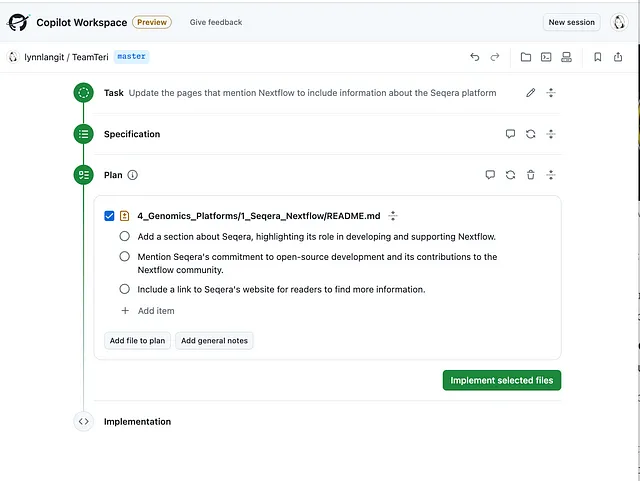This screenshot has height=481, width=640.
Task: Click the Add item entry
Action: [x=156, y=311]
